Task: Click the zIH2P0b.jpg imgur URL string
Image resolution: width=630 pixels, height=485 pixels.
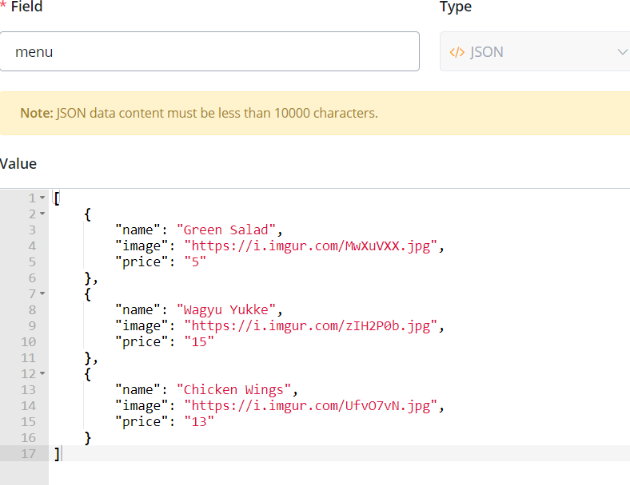Action: tap(312, 326)
